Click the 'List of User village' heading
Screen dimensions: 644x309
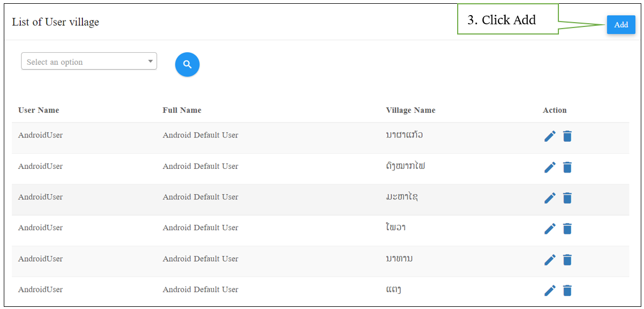point(55,22)
